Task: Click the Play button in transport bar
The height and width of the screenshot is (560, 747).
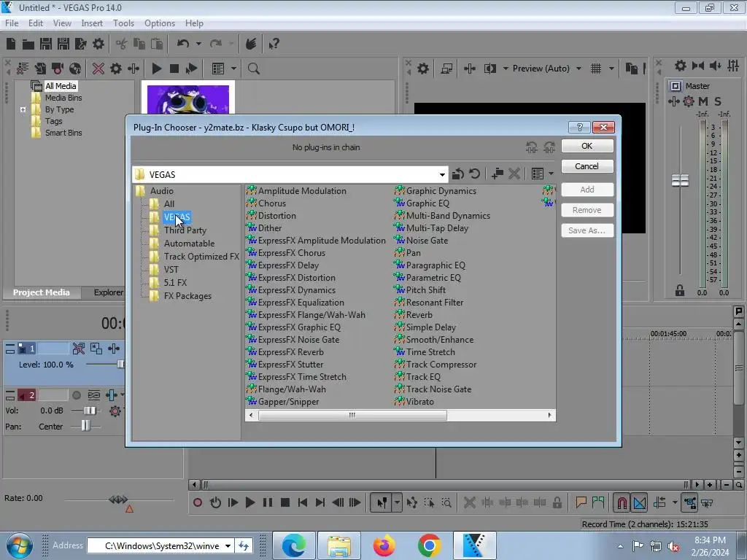Action: click(249, 502)
